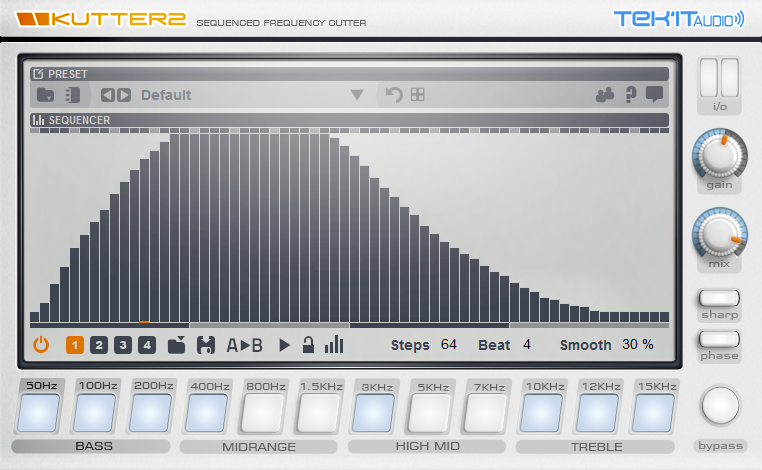Image resolution: width=762 pixels, height=470 pixels.
Task: Click the i/o level meter
Action: 719,78
